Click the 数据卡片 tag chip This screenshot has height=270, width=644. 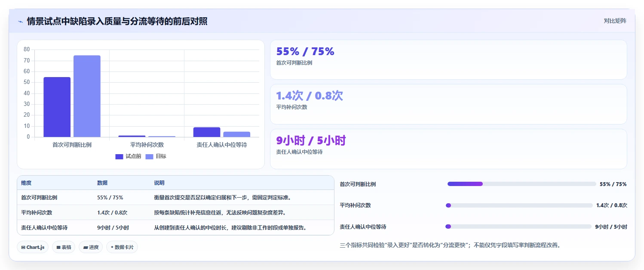click(x=122, y=247)
